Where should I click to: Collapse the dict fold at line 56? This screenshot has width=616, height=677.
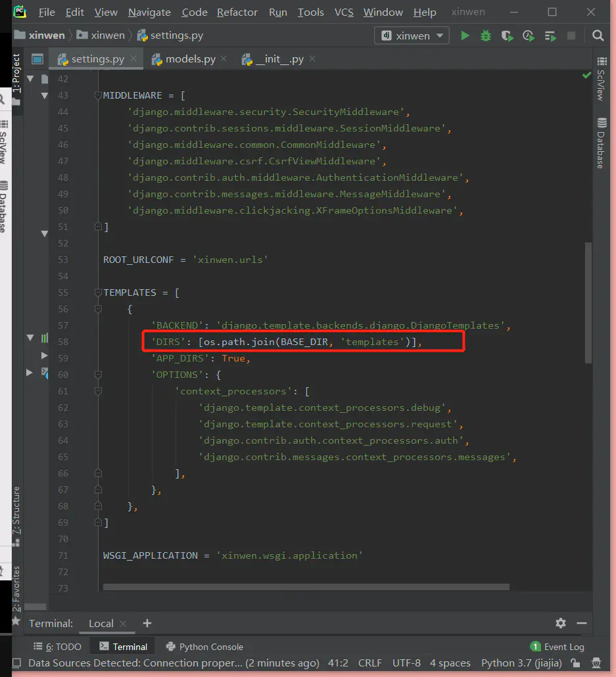(98, 309)
